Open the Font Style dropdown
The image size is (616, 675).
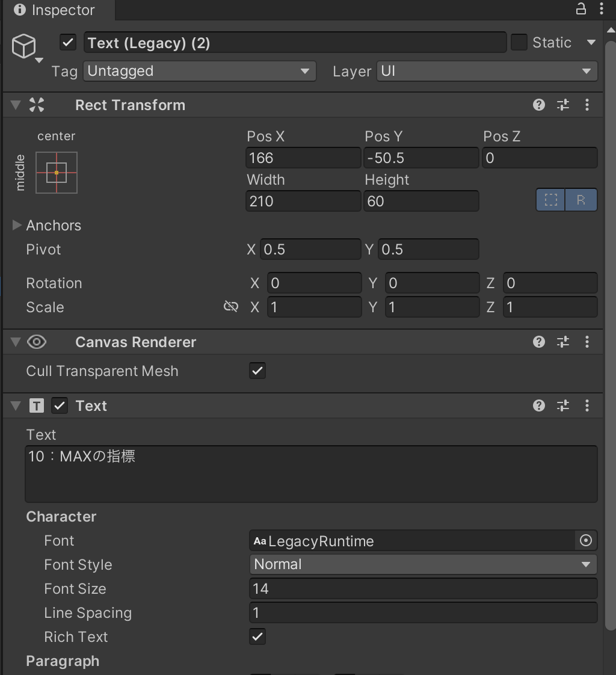(422, 564)
